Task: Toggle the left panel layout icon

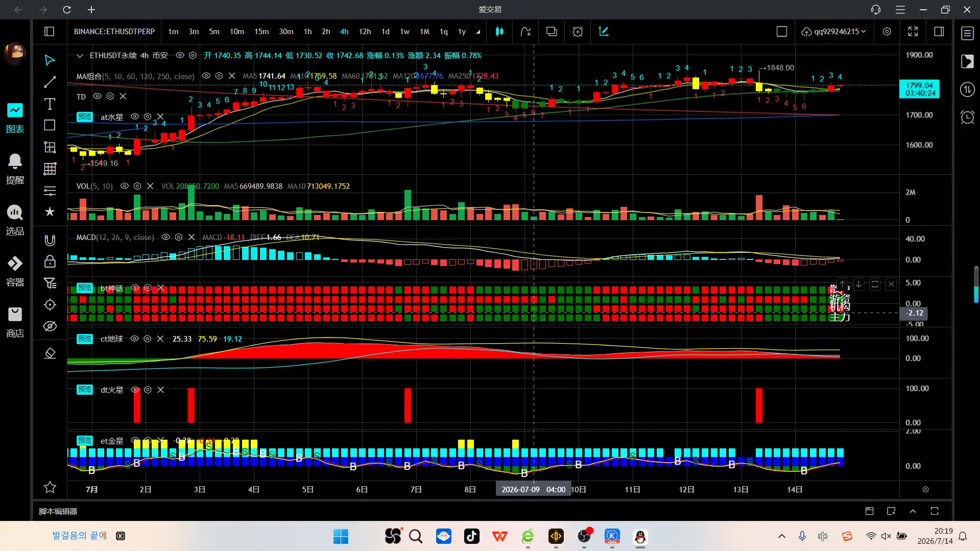Action: coord(50,32)
